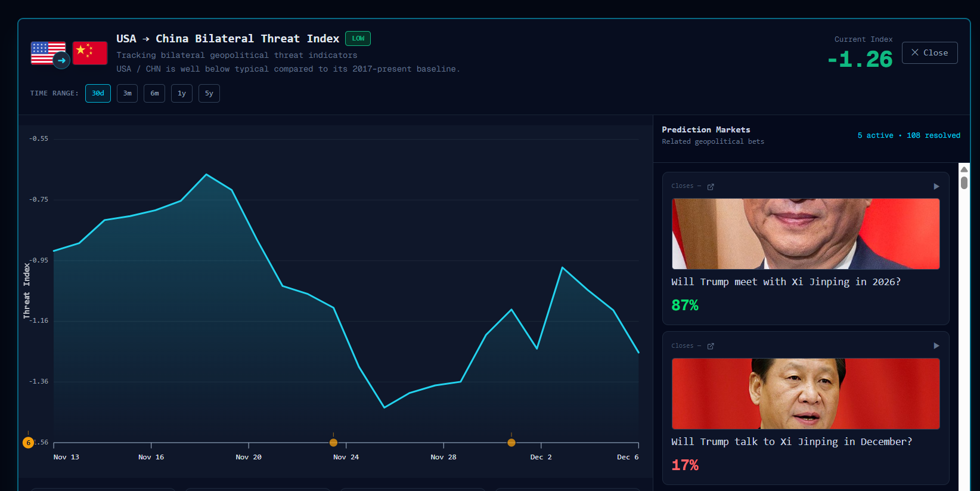The height and width of the screenshot is (491, 980).
Task: Switch time range to 3m
Action: pos(127,94)
